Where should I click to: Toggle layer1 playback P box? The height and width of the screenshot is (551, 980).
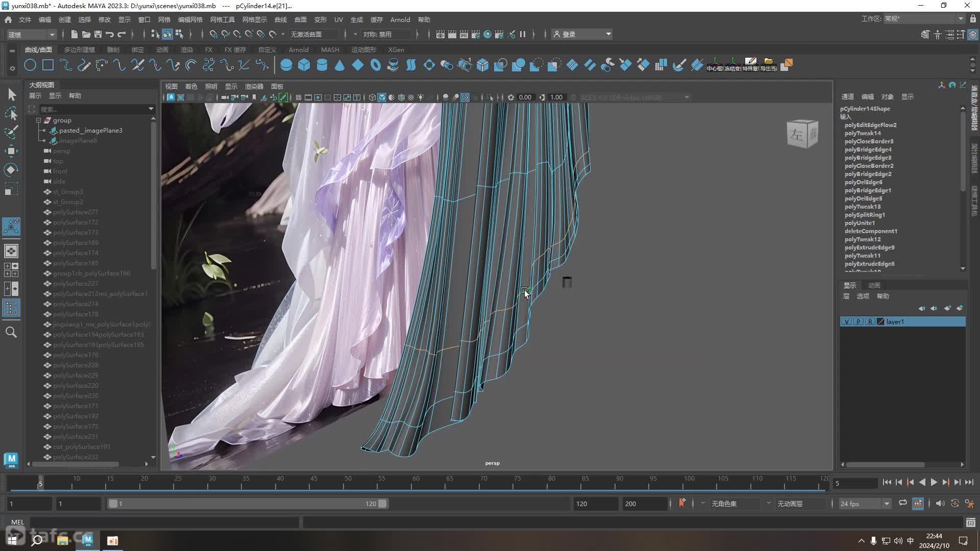coord(859,321)
